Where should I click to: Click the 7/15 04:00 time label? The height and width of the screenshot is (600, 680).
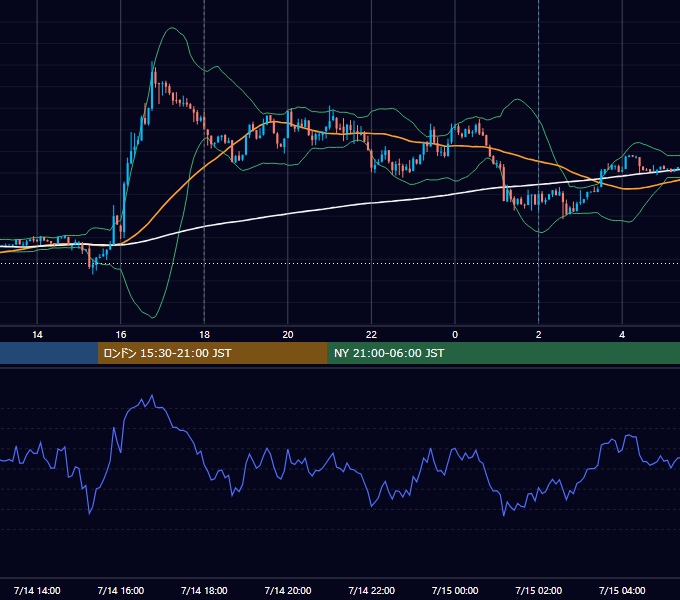(622, 590)
